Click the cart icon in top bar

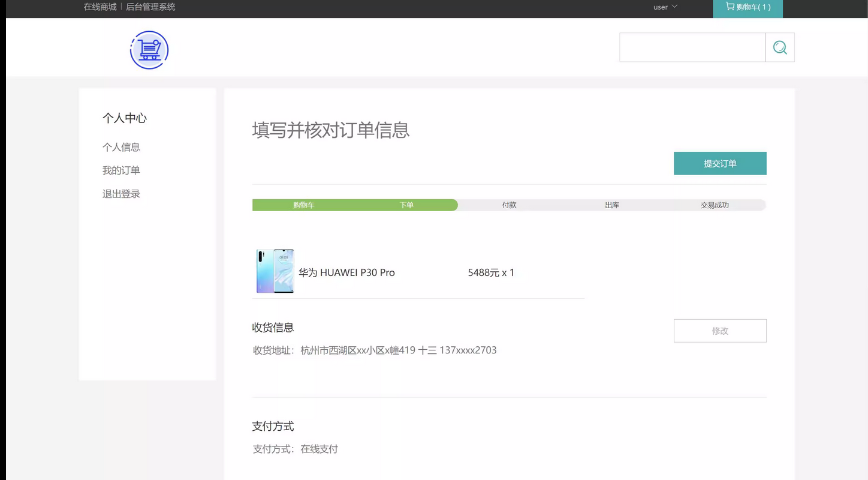[x=730, y=7]
